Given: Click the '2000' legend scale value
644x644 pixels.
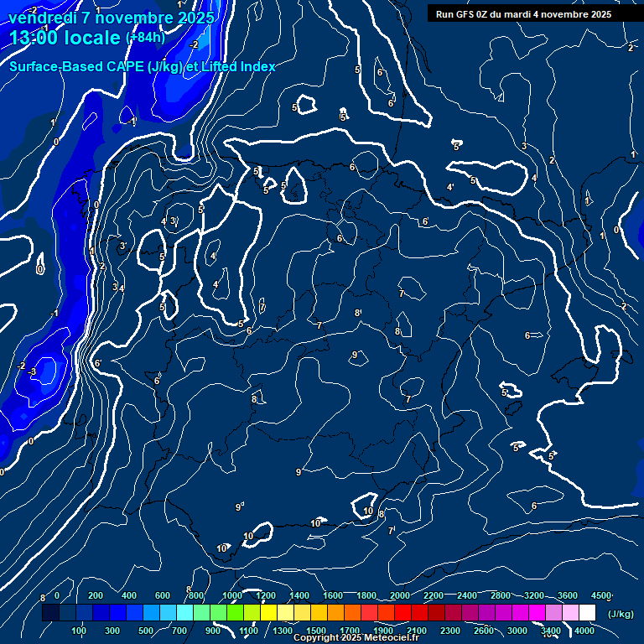Looking at the screenshot, I should [400, 595].
